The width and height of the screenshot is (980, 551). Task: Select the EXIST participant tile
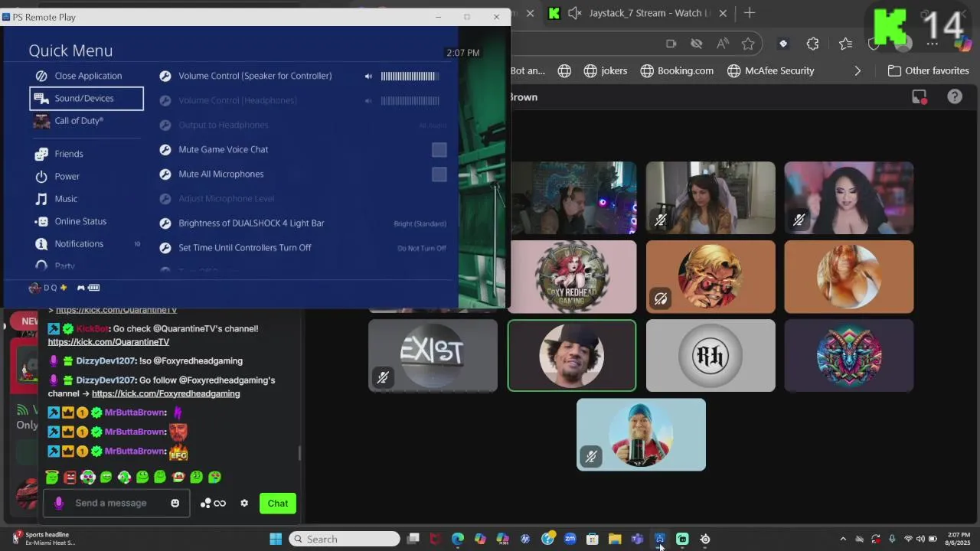click(433, 355)
